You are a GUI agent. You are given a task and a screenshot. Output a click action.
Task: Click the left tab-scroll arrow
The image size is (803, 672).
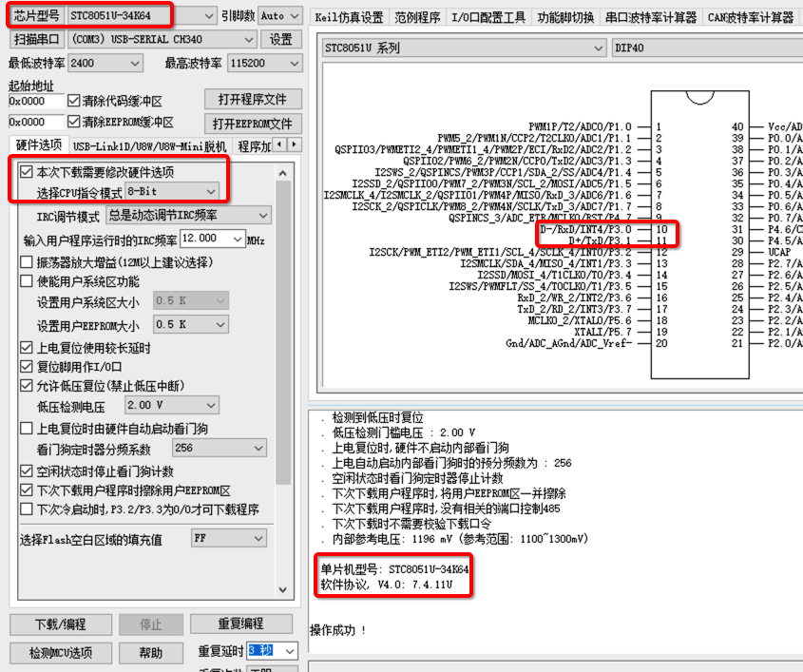click(279, 145)
